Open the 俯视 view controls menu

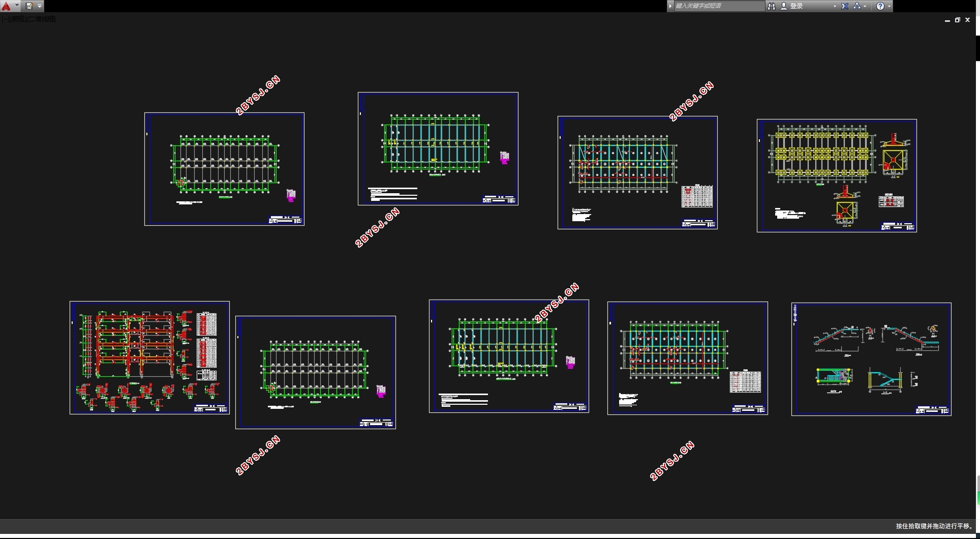point(18,19)
